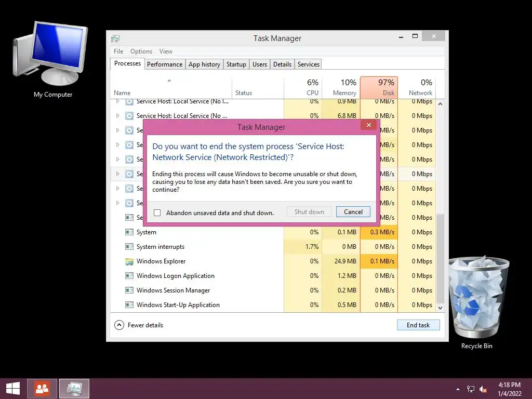Viewport: 532px width, 399px height.
Task: Click the network tray icon
Action: tap(471, 389)
